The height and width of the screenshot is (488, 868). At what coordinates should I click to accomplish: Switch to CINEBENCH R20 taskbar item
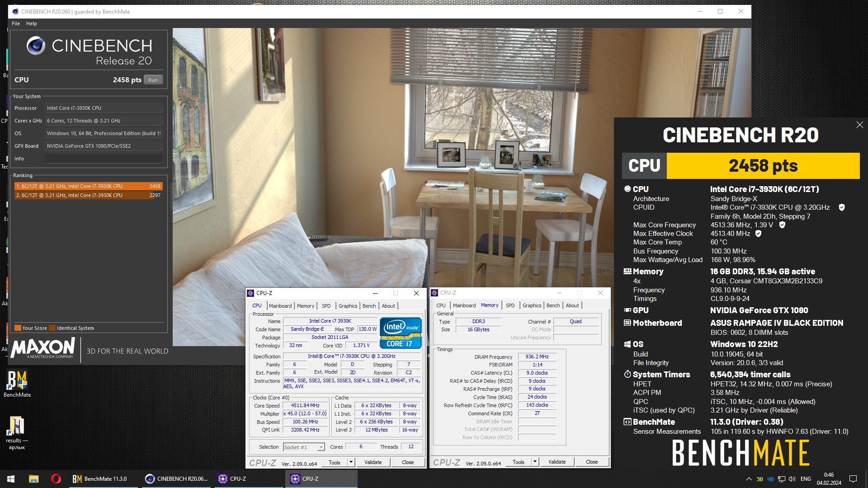[176, 479]
